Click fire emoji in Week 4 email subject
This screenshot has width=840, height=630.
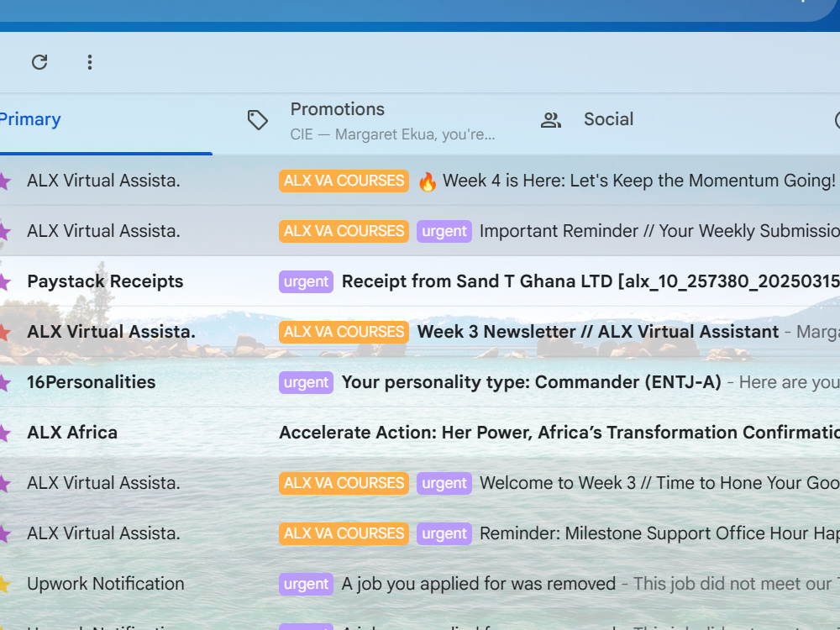[x=427, y=181]
